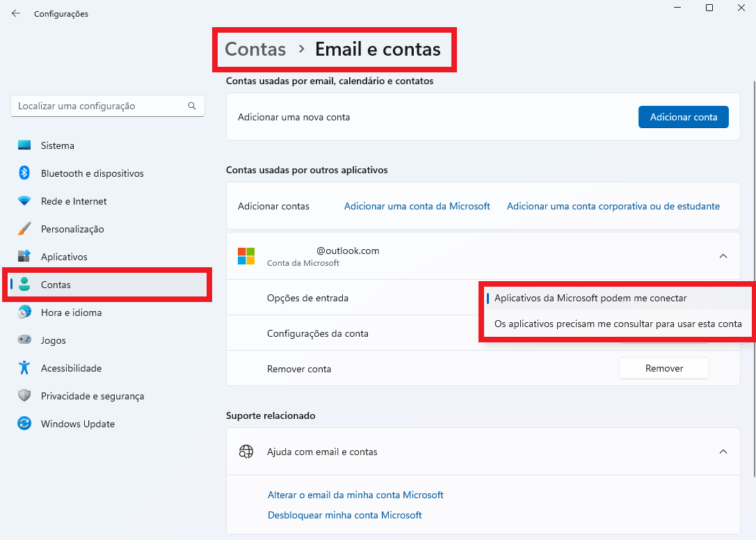Maximize the Configurações window

(x=709, y=8)
